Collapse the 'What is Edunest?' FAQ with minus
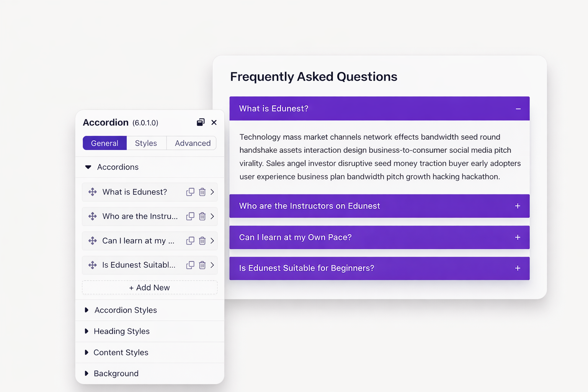 point(518,109)
